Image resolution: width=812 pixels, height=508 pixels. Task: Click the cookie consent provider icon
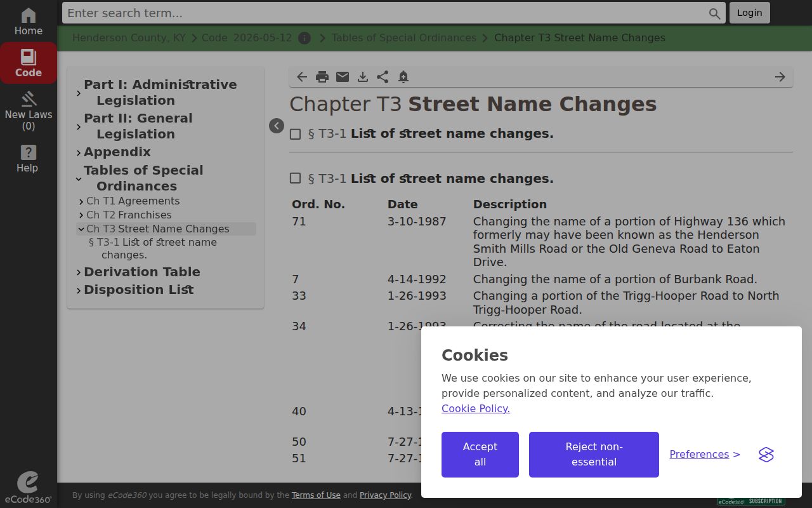point(766,455)
